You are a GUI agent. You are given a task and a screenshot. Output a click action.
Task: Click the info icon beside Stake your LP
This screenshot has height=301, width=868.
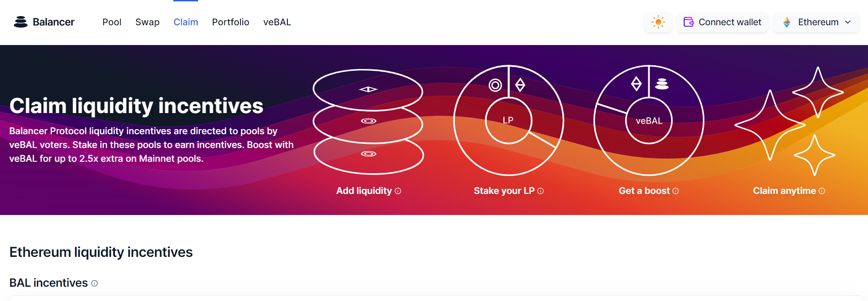pyautogui.click(x=541, y=191)
